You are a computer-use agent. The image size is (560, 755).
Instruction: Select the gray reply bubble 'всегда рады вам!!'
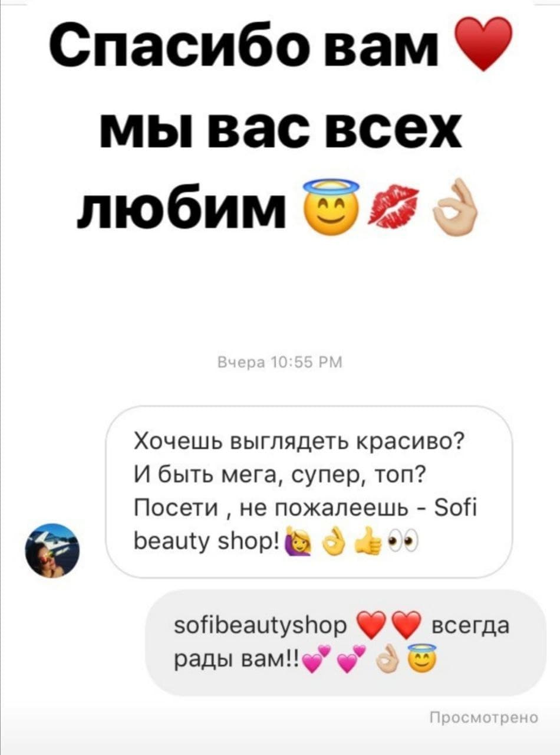tap(345, 642)
